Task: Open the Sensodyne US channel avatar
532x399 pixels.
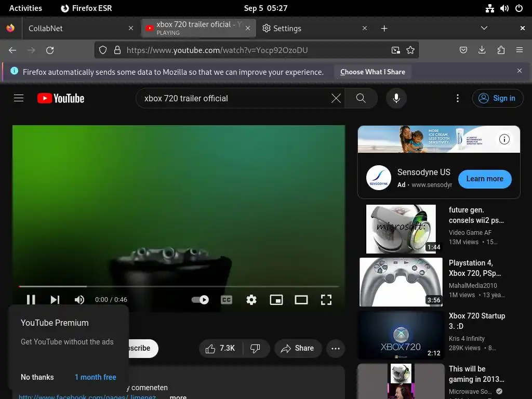Action: tap(379, 178)
